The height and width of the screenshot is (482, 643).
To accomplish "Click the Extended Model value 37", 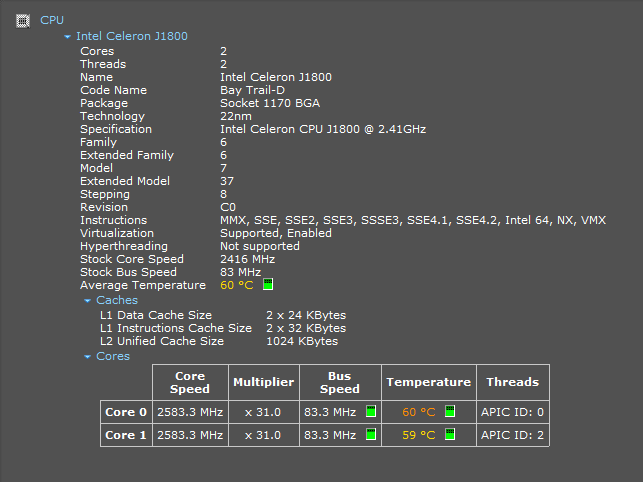I will click(x=227, y=181).
